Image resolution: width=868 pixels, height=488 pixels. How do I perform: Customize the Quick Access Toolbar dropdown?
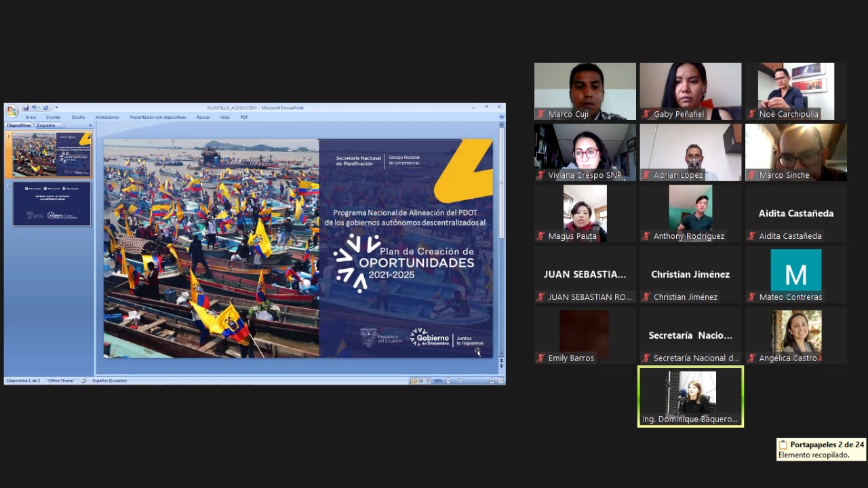point(56,108)
